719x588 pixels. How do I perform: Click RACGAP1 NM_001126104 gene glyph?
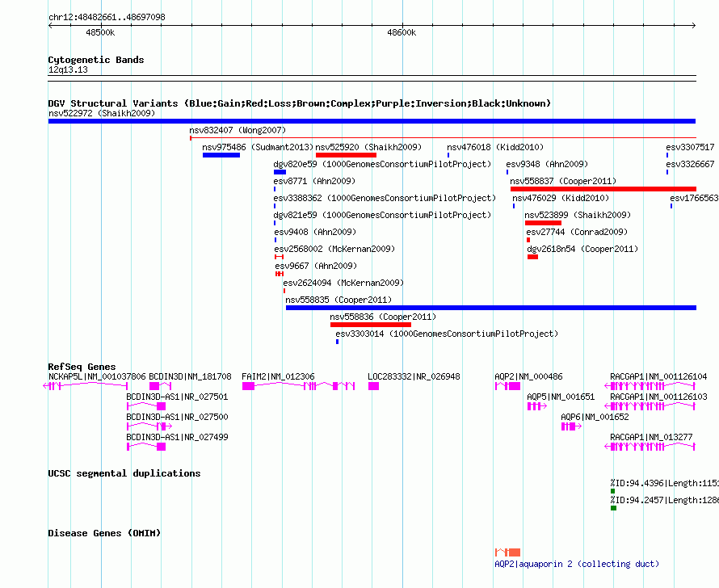click(x=650, y=386)
